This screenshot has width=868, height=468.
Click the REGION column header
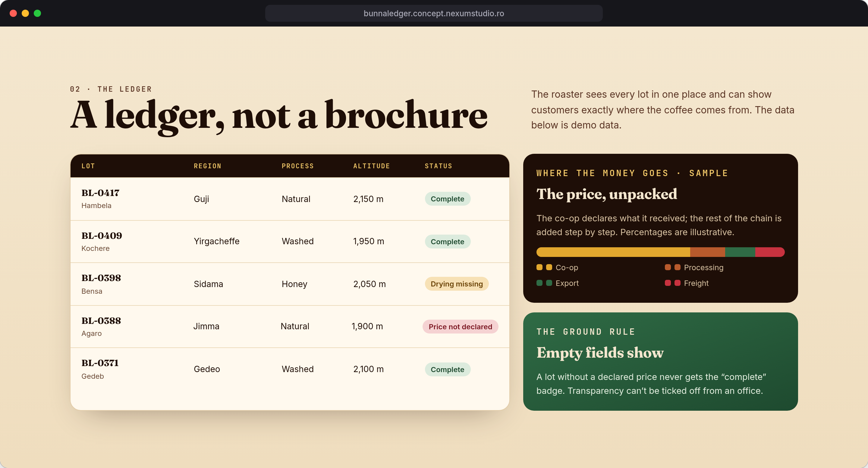click(208, 166)
